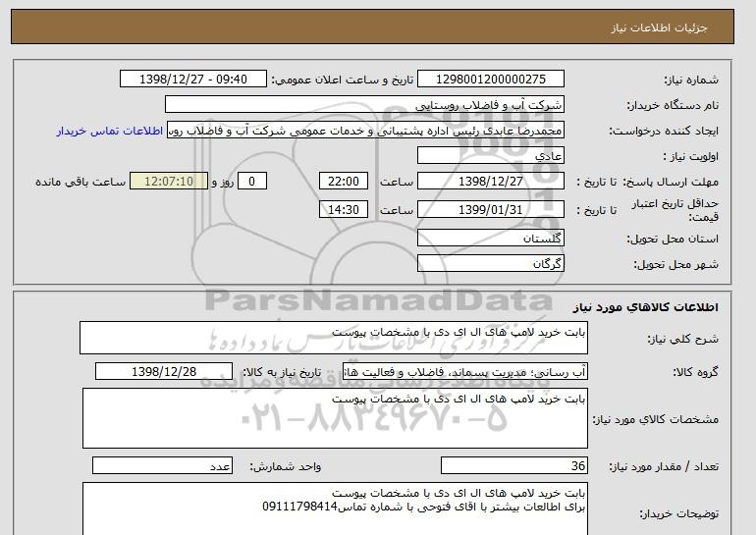Click the required goods specifications textbox
The image size is (756, 535).
335,418
